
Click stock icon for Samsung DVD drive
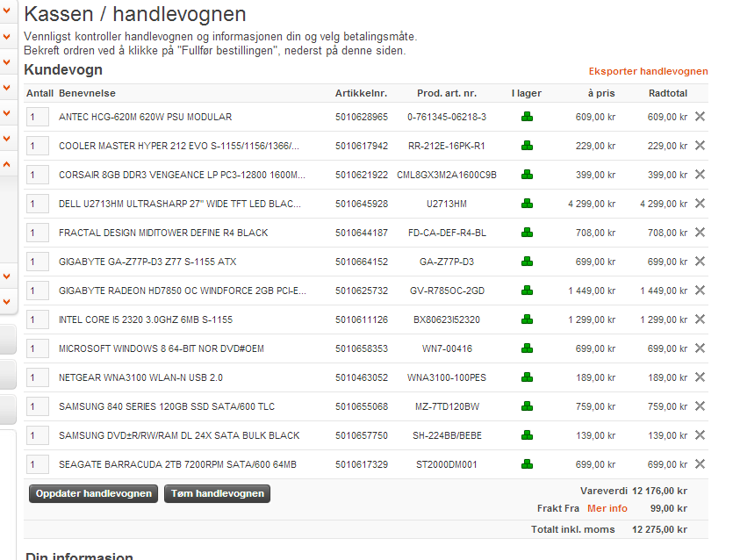527,435
